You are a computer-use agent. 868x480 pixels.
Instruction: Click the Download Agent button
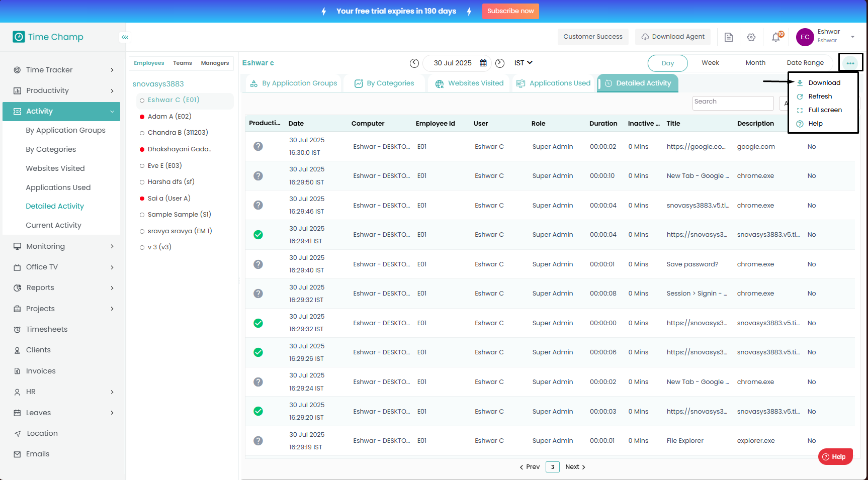point(672,37)
